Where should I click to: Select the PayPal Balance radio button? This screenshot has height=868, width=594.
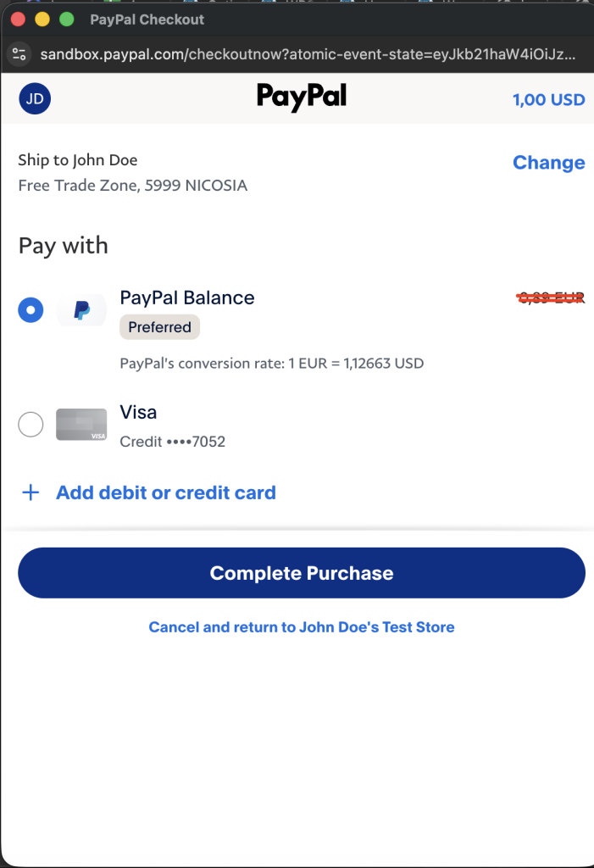31,310
